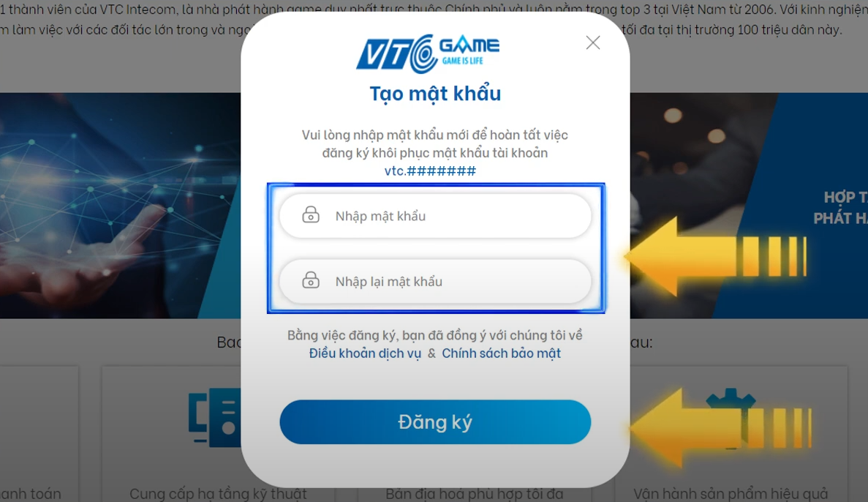This screenshot has width=868, height=502.
Task: Click the Đăng ký button
Action: pos(435,422)
